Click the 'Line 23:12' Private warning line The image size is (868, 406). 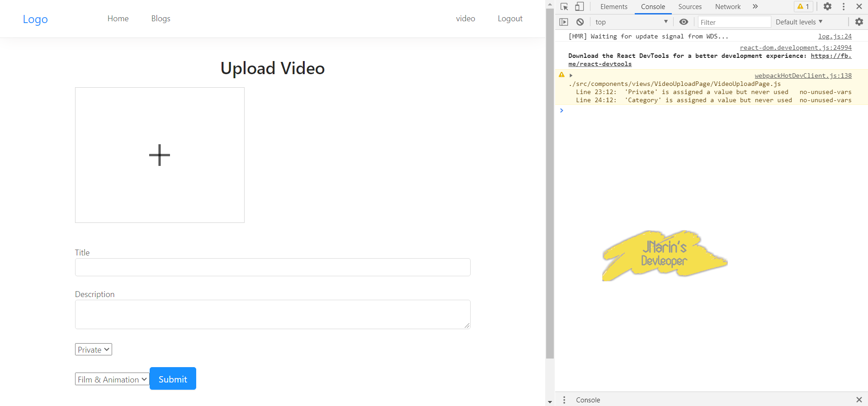click(x=713, y=92)
